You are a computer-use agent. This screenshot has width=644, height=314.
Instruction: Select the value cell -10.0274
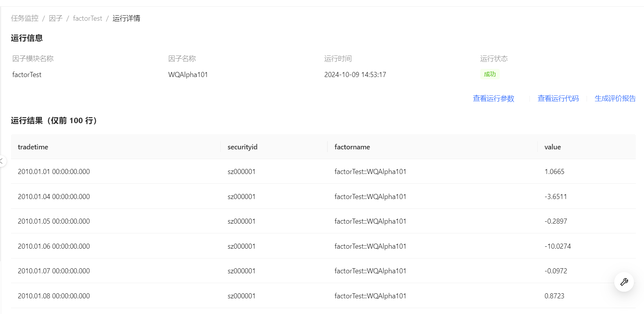click(x=557, y=246)
